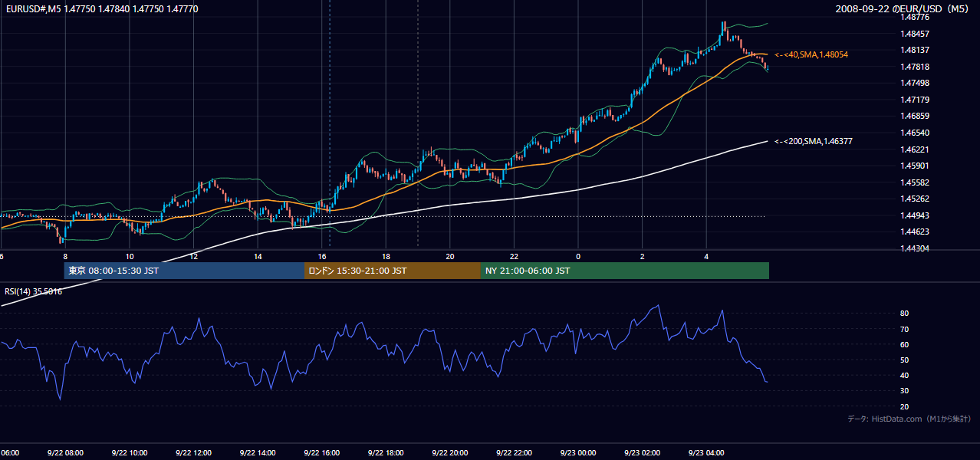Click price axis value 1.48776
Viewport: 980px width, 460px height.
point(916,17)
